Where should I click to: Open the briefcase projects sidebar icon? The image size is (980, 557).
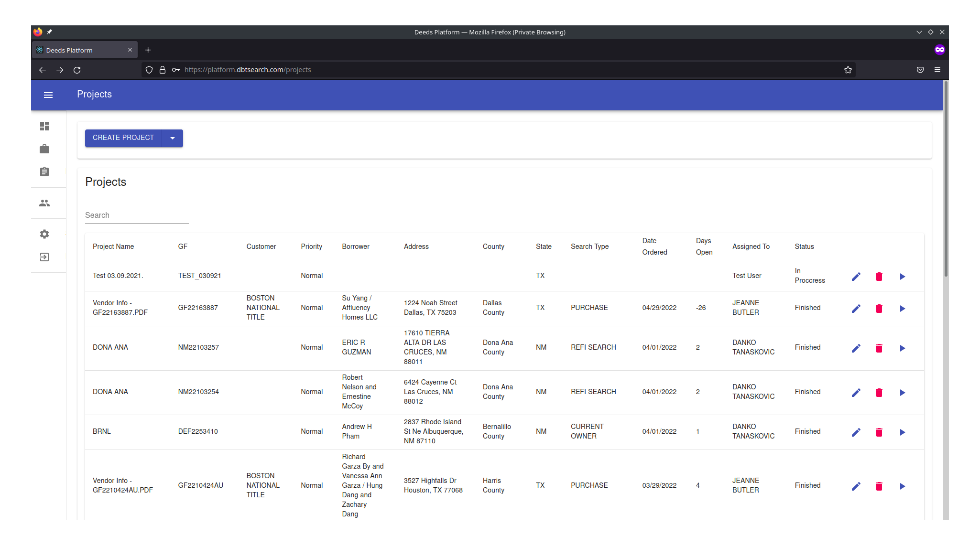(x=44, y=149)
